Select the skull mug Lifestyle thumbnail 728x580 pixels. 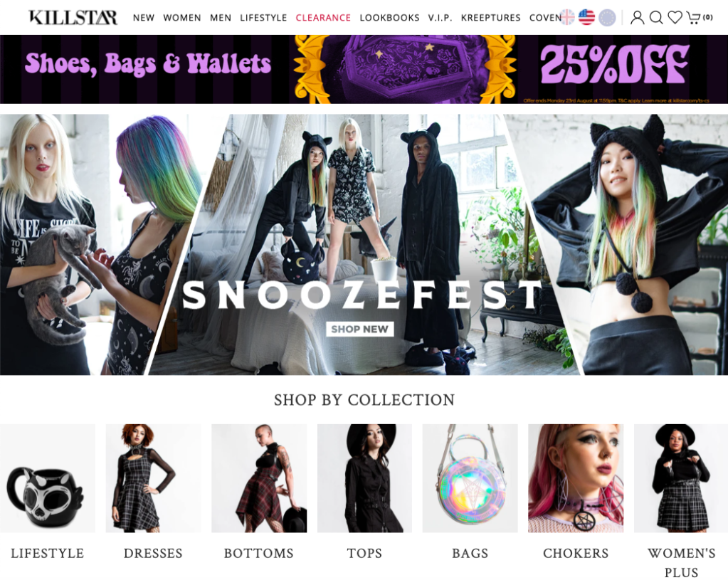pyautogui.click(x=48, y=478)
